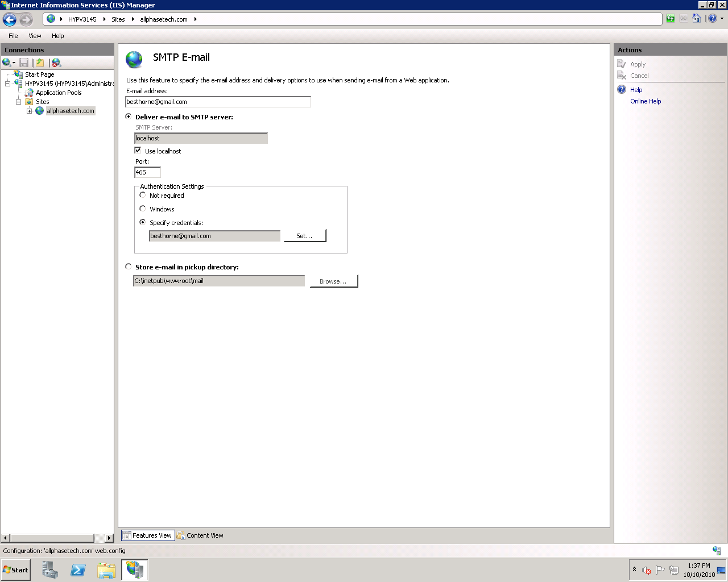This screenshot has width=728, height=582.
Task: Click the Stop icon next to Refresh
Action: click(684, 19)
